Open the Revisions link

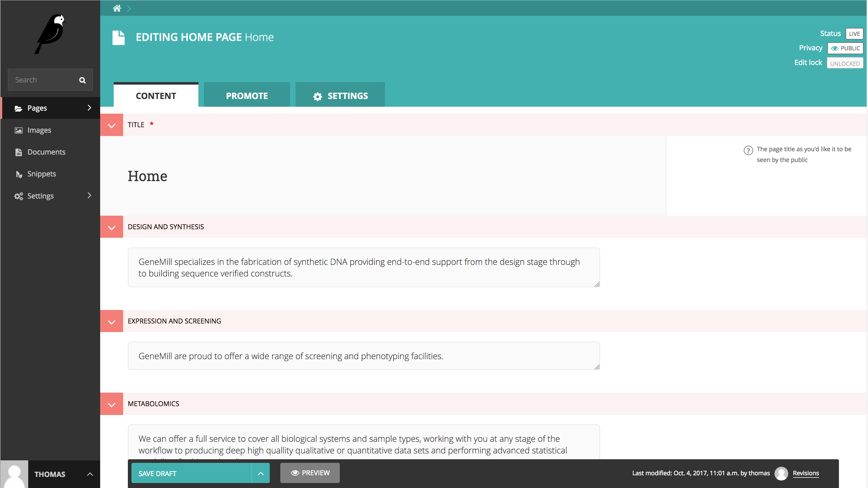click(x=806, y=473)
